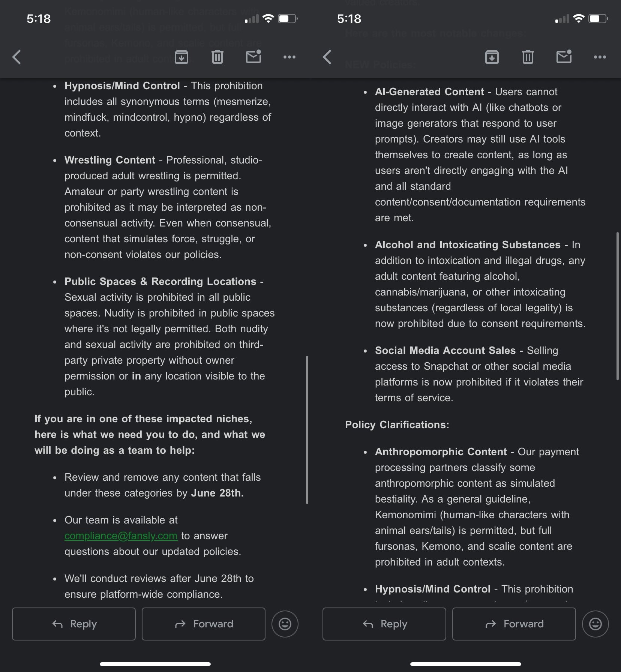Image resolution: width=621 pixels, height=672 pixels.
Task: Tap the battery icon in the right status bar
Action: click(x=598, y=18)
